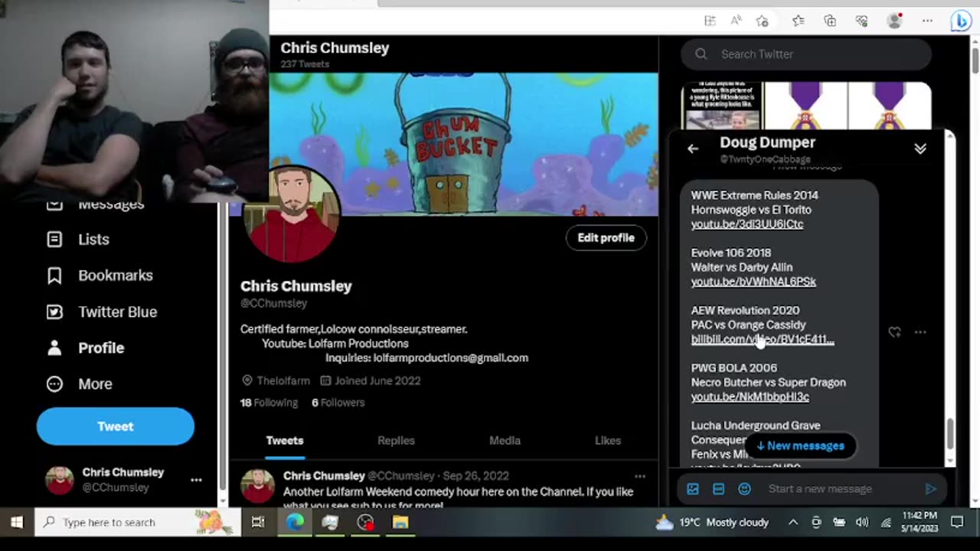Click the browser page scrollbar thumb
Viewport: 980px width, 551px height.
pos(974,60)
